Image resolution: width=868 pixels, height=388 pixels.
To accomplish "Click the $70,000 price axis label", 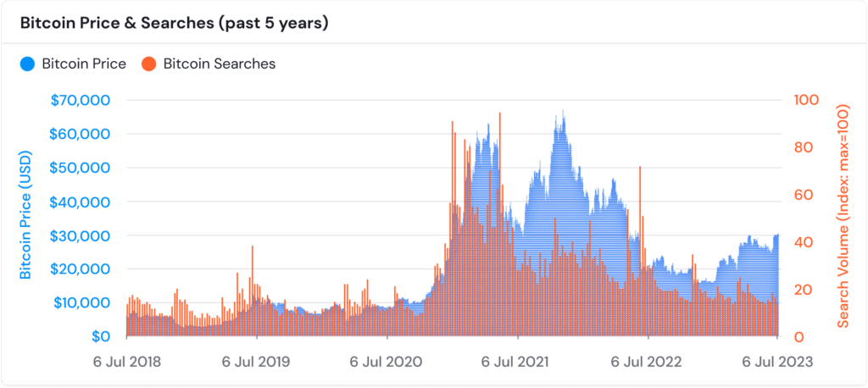I will coord(81,100).
